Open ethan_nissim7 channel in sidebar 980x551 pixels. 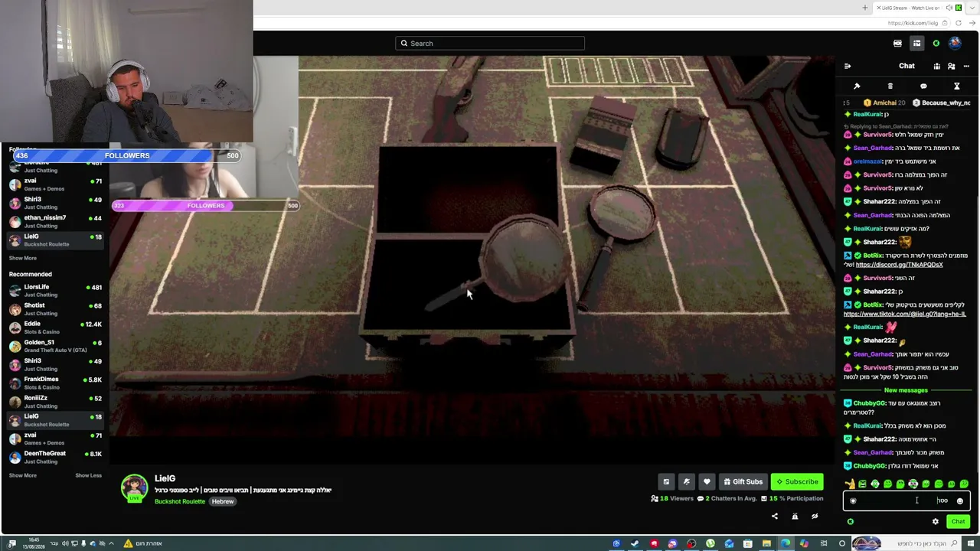55,221
